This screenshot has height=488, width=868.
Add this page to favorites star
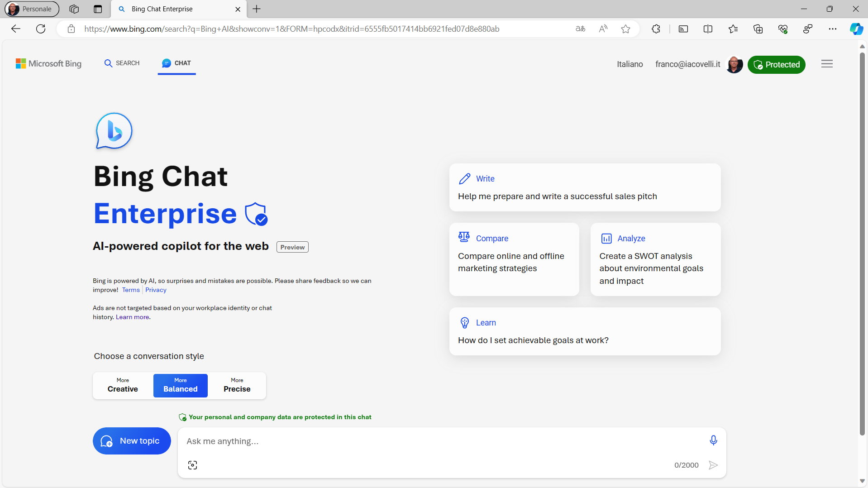click(x=625, y=29)
